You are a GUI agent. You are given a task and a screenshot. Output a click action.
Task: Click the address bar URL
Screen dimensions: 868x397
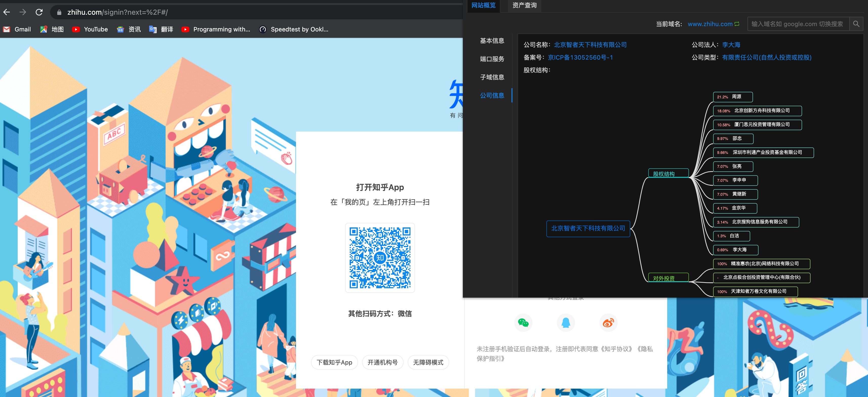click(117, 12)
